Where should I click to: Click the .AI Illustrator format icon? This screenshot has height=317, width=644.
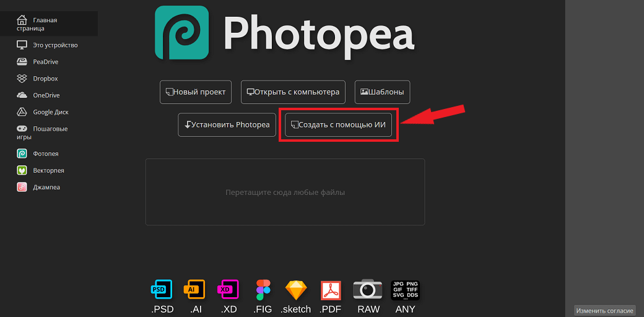pos(194,289)
